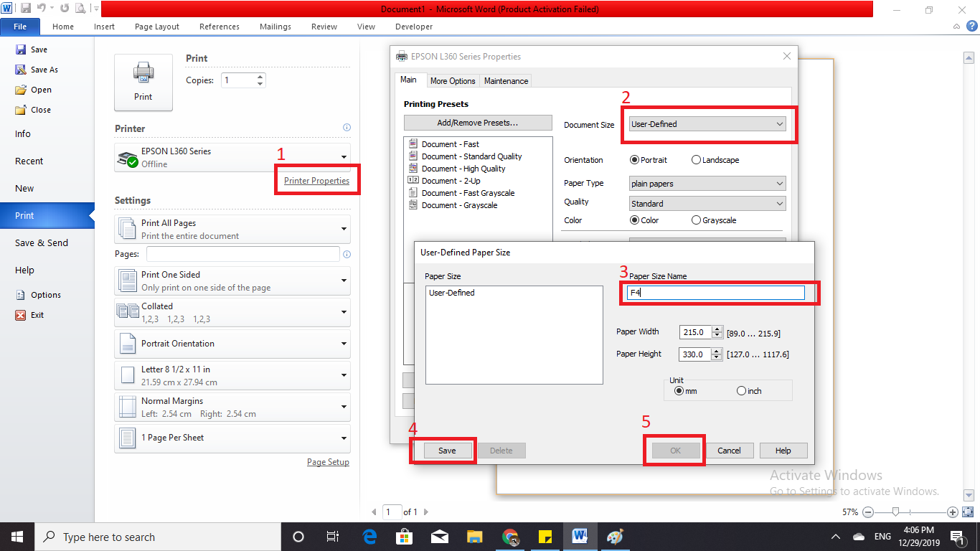Click the Page Setup link
Image resolution: width=980 pixels, height=551 pixels.
(x=328, y=462)
